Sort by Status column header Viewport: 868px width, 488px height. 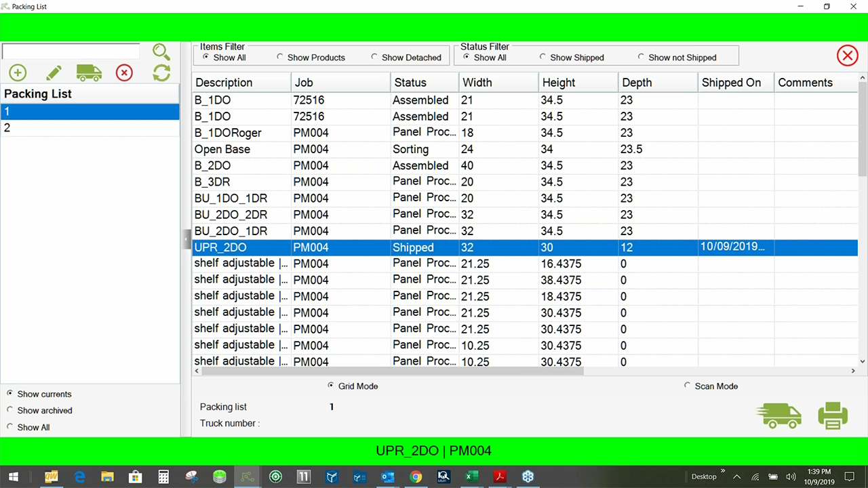click(x=424, y=83)
